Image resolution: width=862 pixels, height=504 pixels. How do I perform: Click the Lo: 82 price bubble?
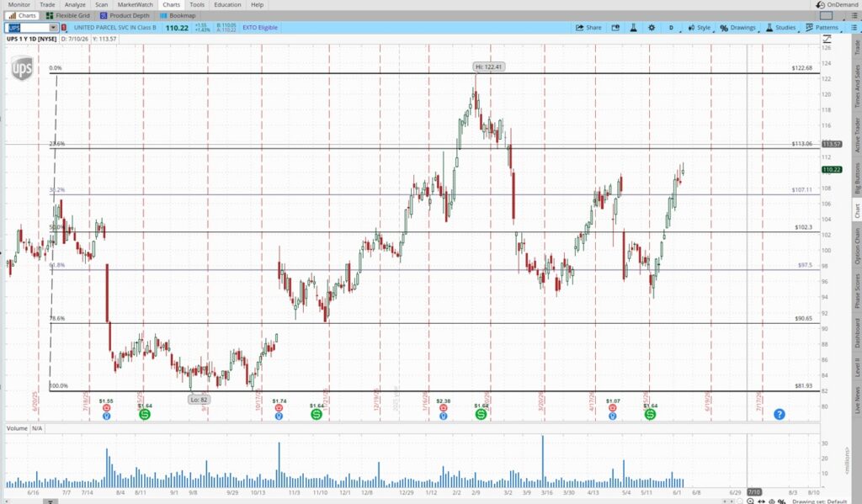(199, 400)
